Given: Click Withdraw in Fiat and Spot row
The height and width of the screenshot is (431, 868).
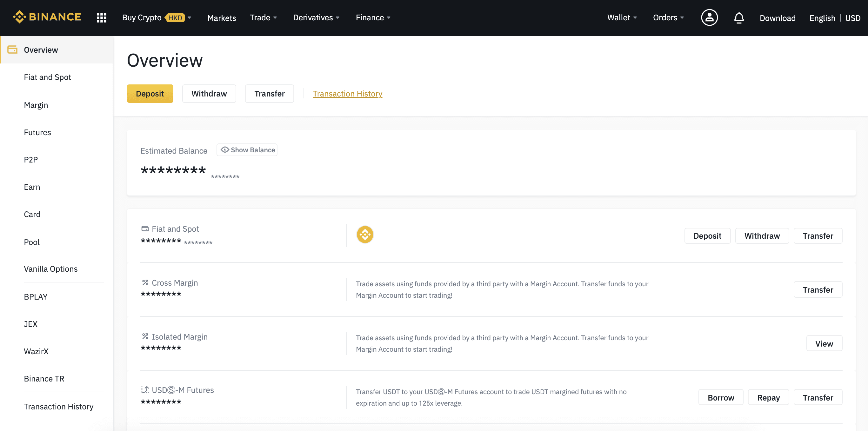Looking at the screenshot, I should point(762,236).
